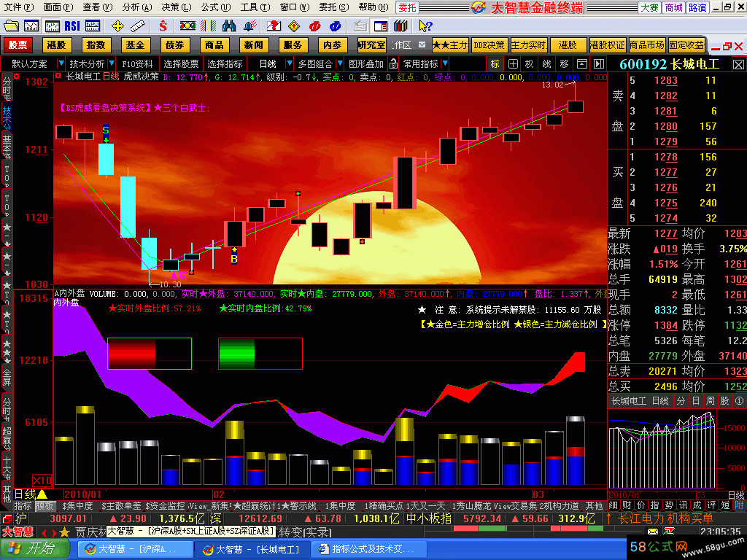Click the window layout toolbar icon
Viewport: 747px width, 560px height.
[380, 26]
